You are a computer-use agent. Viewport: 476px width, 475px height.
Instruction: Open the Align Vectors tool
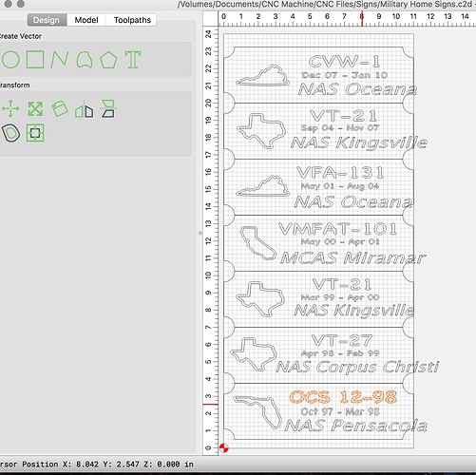pos(35,133)
